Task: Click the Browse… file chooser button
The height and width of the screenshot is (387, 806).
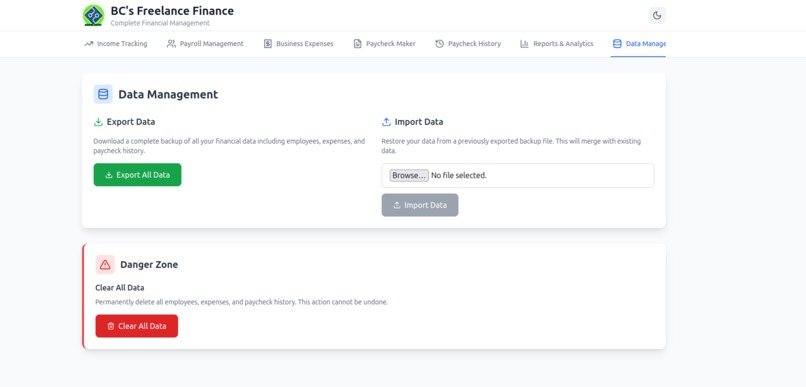Action: [x=409, y=175]
